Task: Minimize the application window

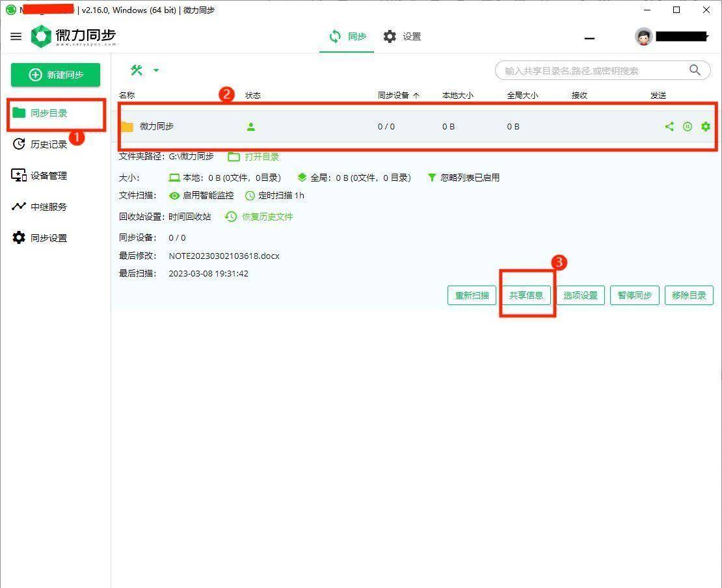Action: 647,10
